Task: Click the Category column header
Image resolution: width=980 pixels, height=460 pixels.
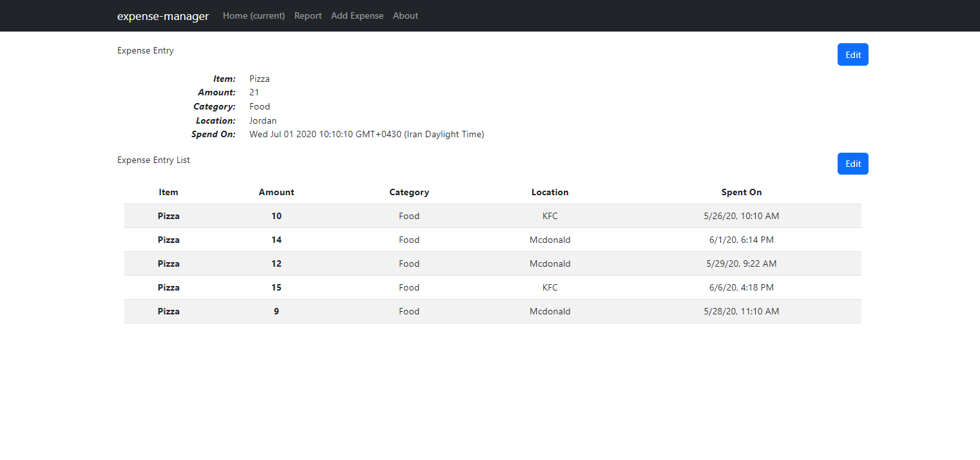Action: tap(409, 192)
